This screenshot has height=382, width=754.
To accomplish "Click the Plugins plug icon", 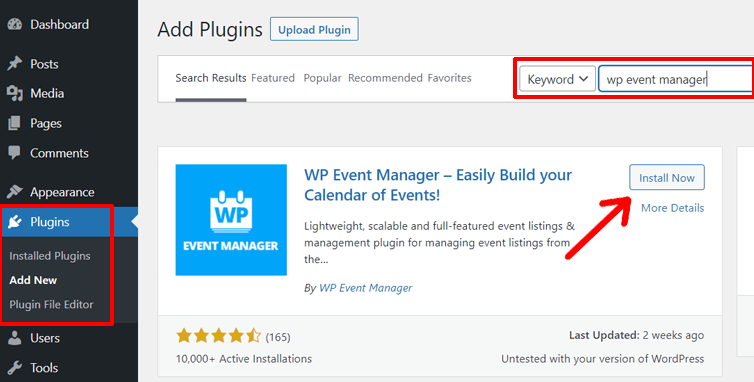I will 14,222.
